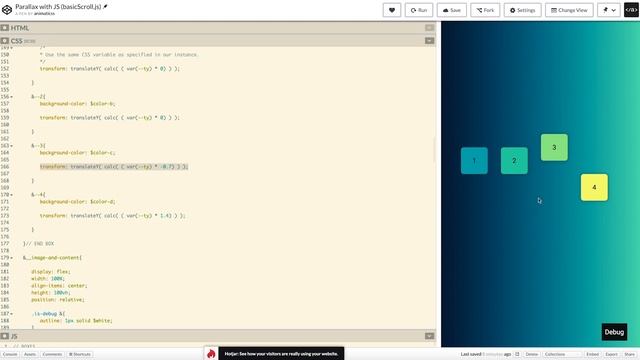Screen dimensions: 640x360
Task: Click the transform line at 173
Action: (x=112, y=216)
